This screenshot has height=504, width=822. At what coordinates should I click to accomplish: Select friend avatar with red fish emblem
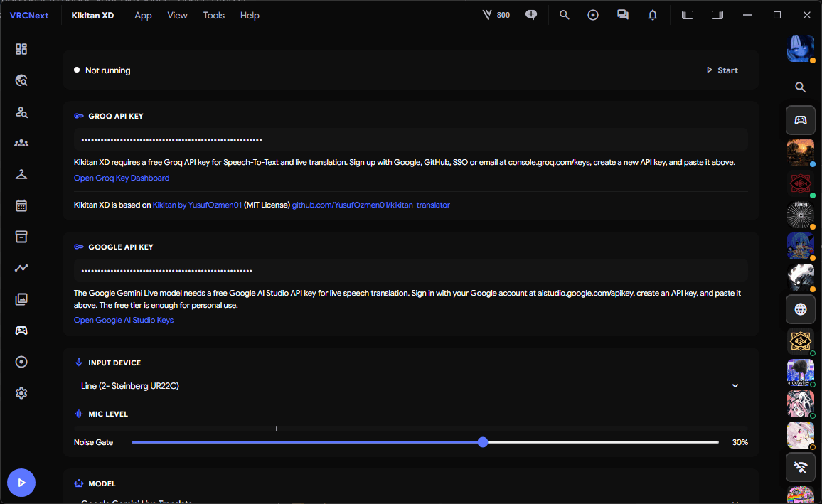(x=801, y=183)
